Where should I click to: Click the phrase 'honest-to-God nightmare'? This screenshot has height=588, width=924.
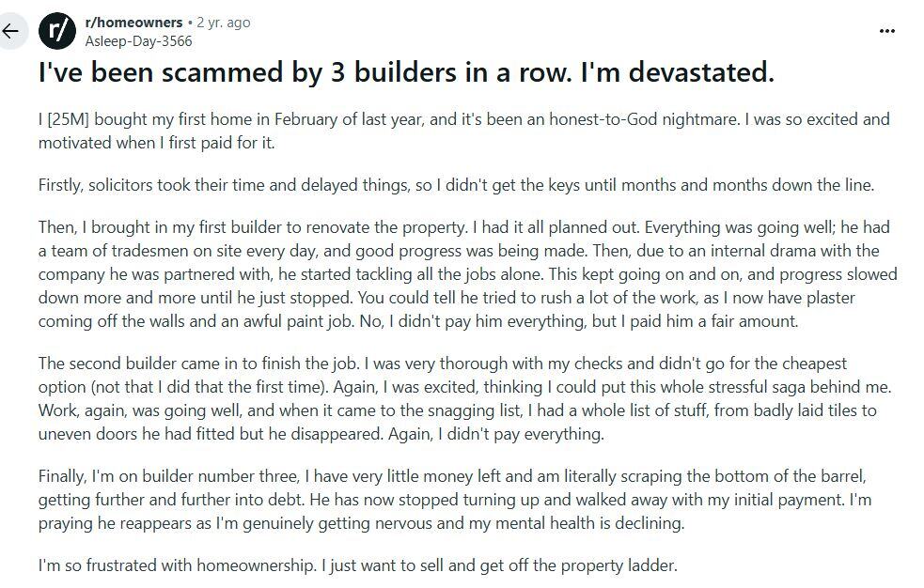pos(644,119)
